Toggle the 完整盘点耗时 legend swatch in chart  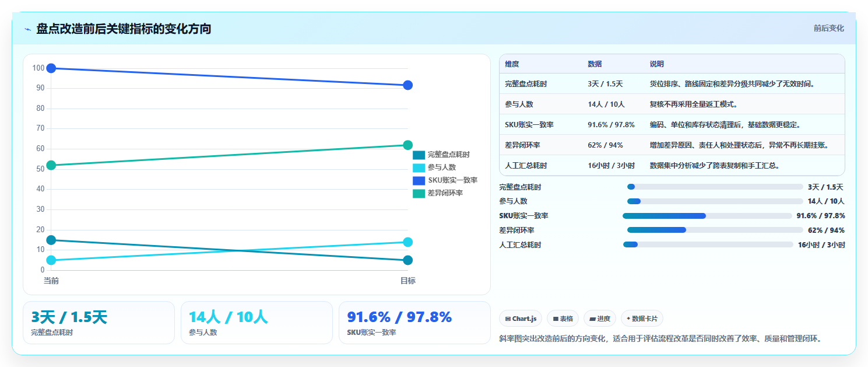pos(419,155)
